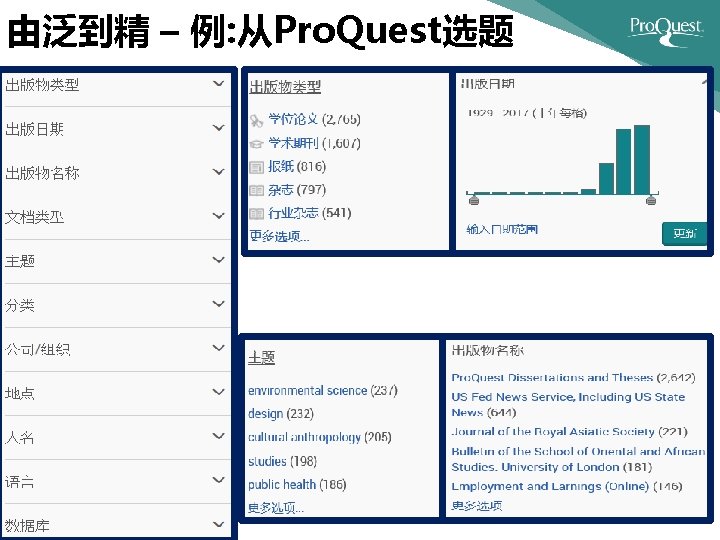Filter by cultural anthropology (205)
Screen dimensions: 720x540
click(x=320, y=437)
